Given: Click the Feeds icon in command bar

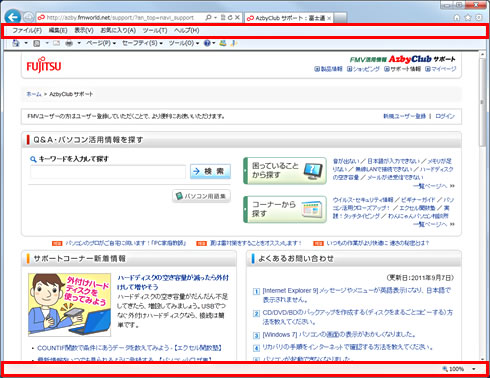Looking at the screenshot, I should [37, 43].
